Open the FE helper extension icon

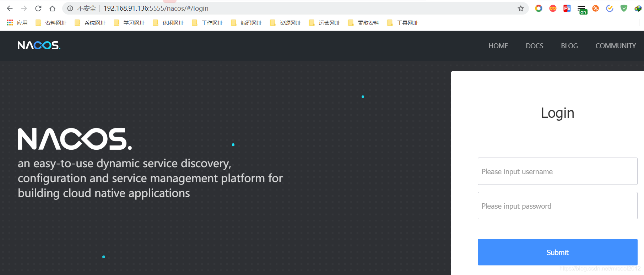pos(567,8)
